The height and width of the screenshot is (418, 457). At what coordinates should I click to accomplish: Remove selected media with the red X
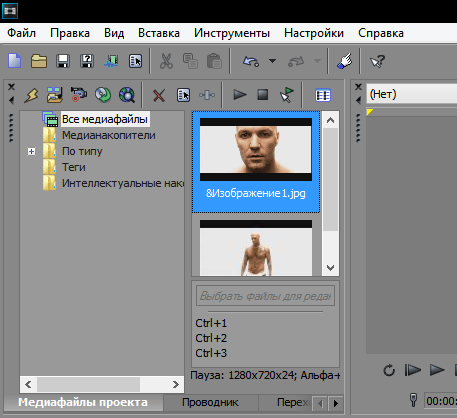coord(159,95)
